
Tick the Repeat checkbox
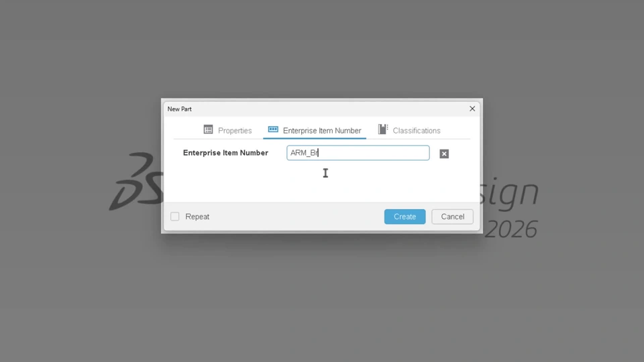point(175,217)
